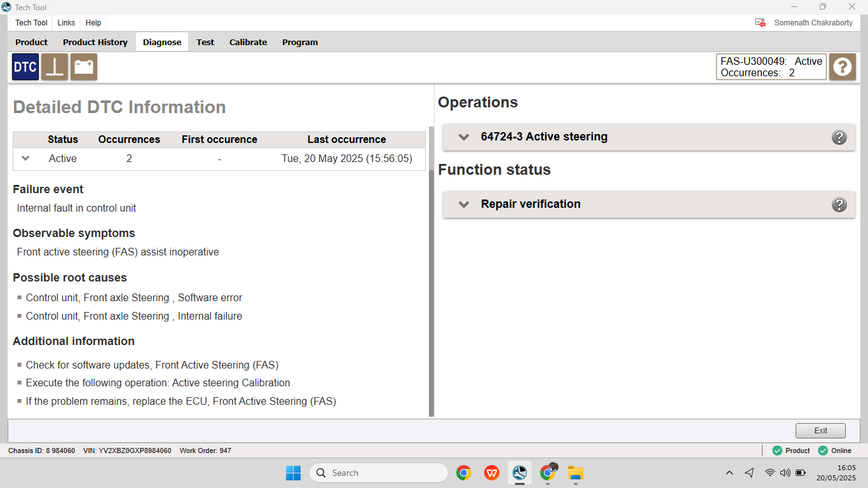Open the red notification icon near the user name

coord(760,22)
